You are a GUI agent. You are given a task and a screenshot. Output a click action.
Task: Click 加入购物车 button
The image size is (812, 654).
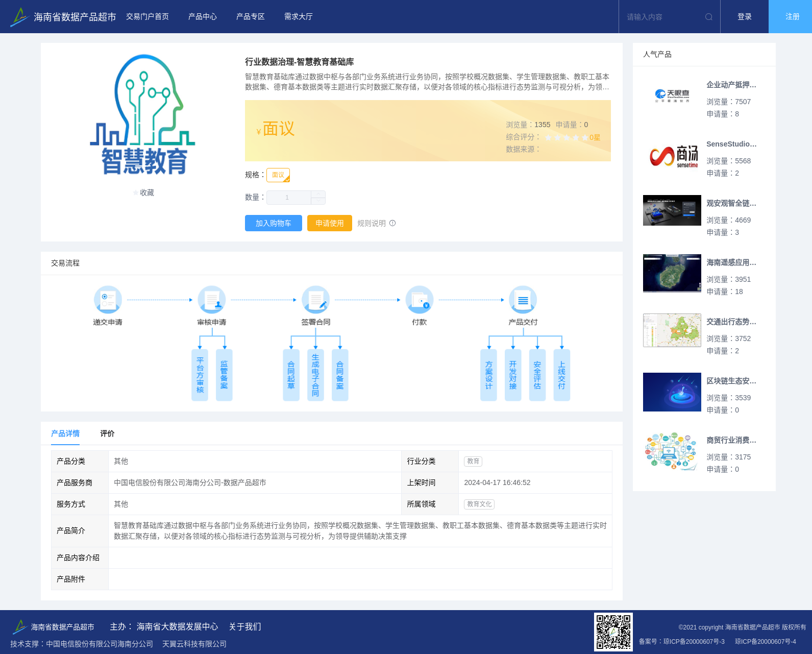(274, 223)
